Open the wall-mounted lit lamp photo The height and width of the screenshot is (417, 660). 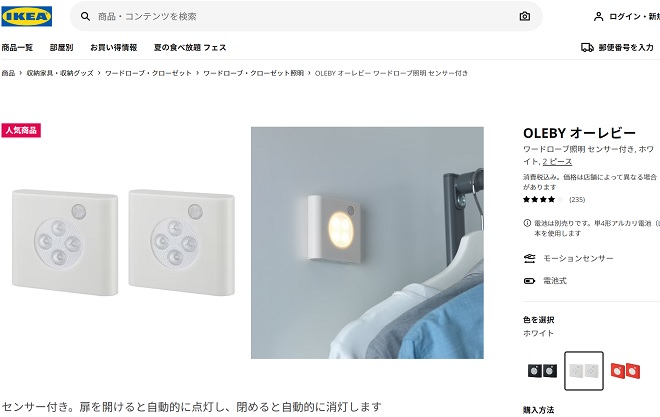[x=367, y=243]
